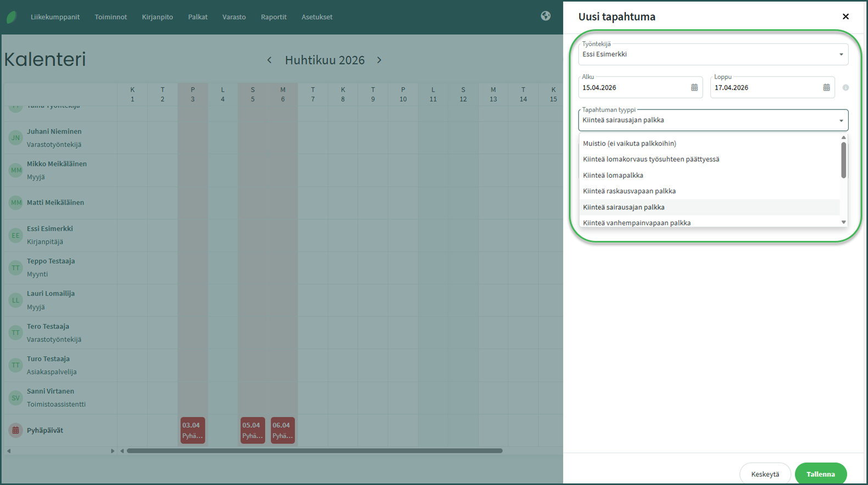Expand the Työntekijä dropdown
Screen dimensions: 868x485
point(841,54)
